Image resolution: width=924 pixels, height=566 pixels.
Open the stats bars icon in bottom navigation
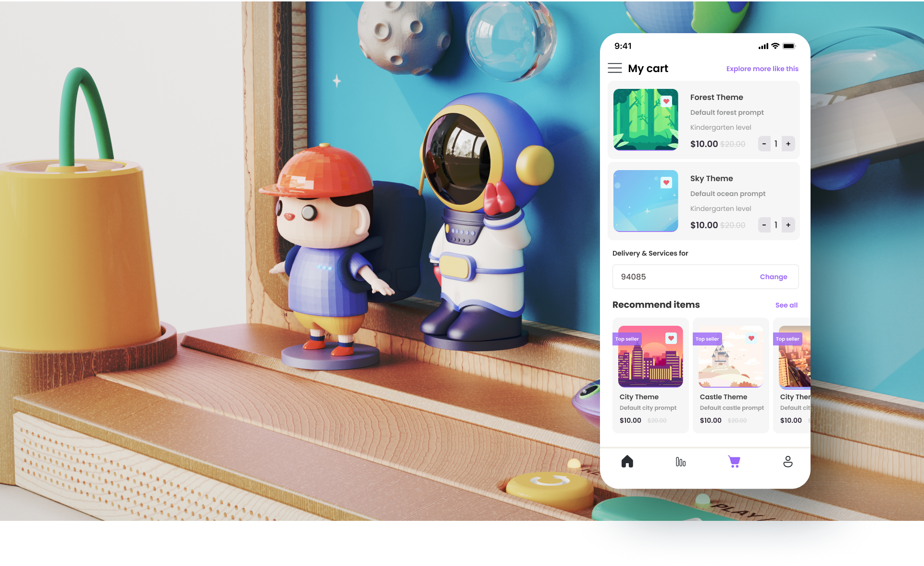pyautogui.click(x=680, y=462)
